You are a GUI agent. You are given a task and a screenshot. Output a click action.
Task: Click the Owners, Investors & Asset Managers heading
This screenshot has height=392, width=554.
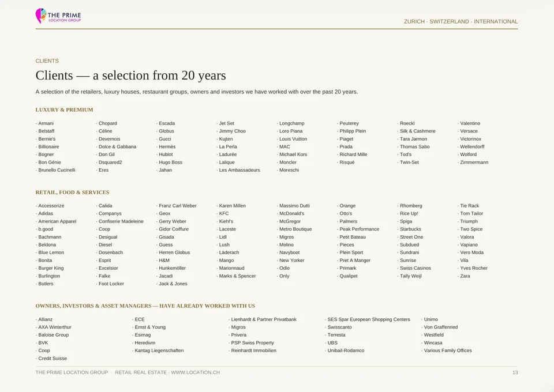click(x=145, y=306)
